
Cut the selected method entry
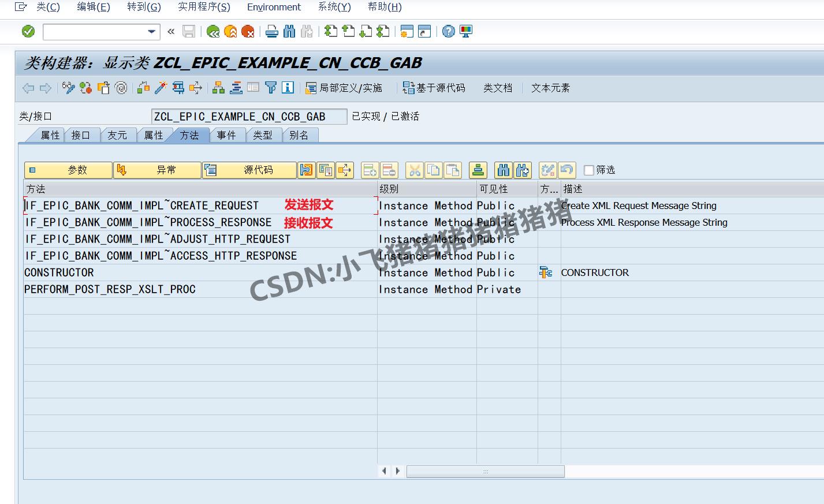click(x=413, y=170)
